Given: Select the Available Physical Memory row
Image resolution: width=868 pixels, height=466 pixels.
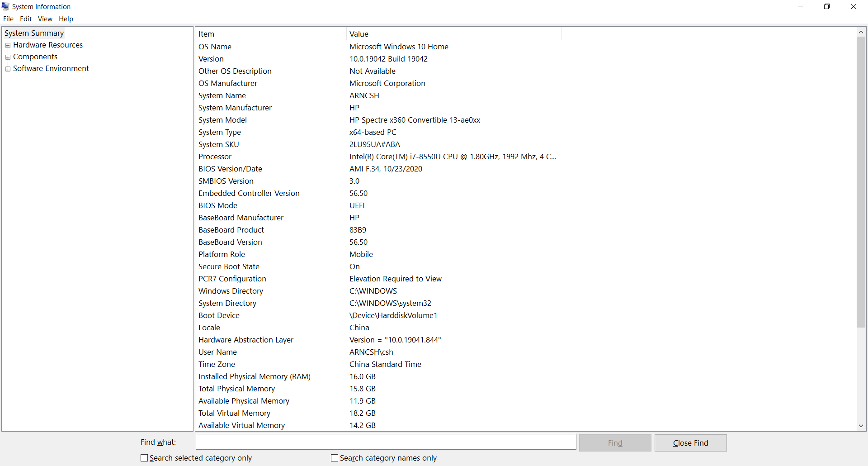Looking at the screenshot, I should click(x=378, y=401).
